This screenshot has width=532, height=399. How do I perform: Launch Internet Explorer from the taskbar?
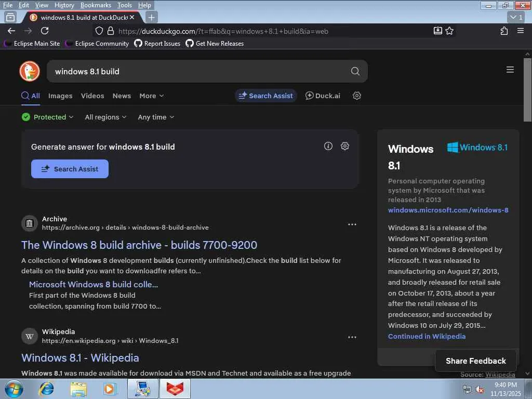46,389
